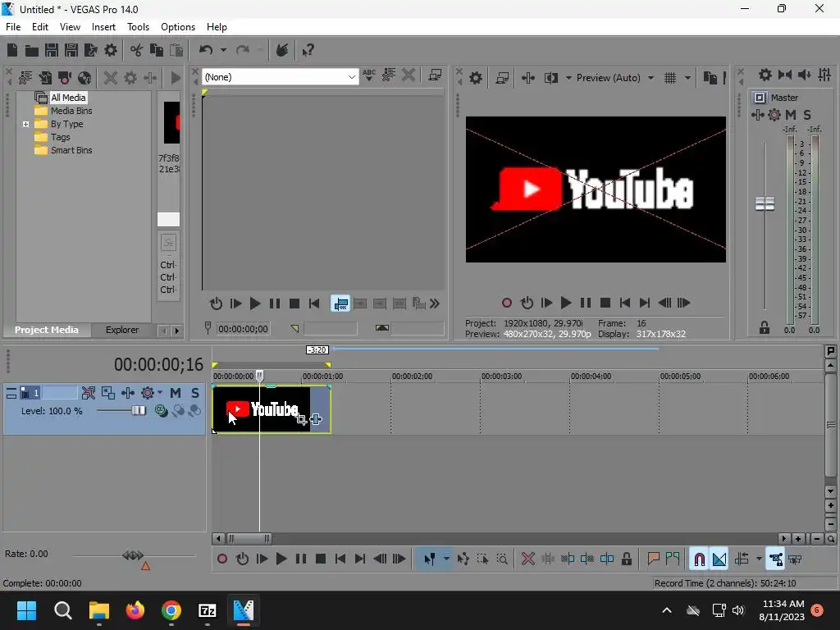
Task: Click the Cut scissors icon
Action: point(137,50)
